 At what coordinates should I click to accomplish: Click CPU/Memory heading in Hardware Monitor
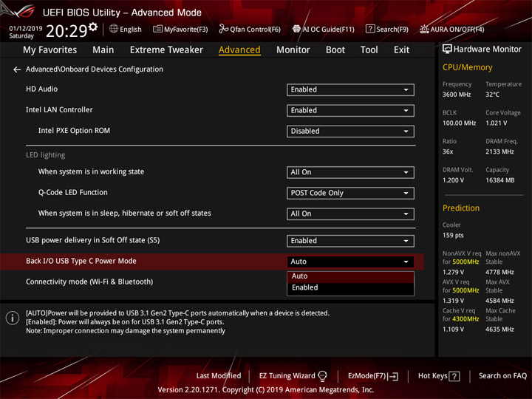coord(467,67)
